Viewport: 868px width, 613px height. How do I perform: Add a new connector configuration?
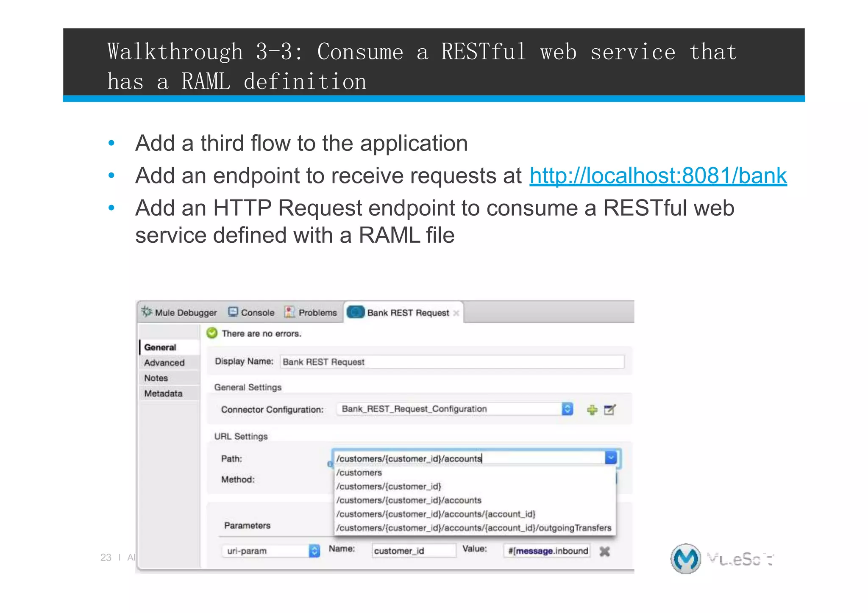pyautogui.click(x=592, y=410)
